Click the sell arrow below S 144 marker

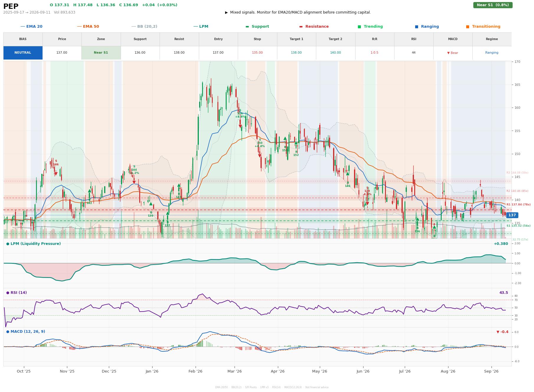point(134,182)
